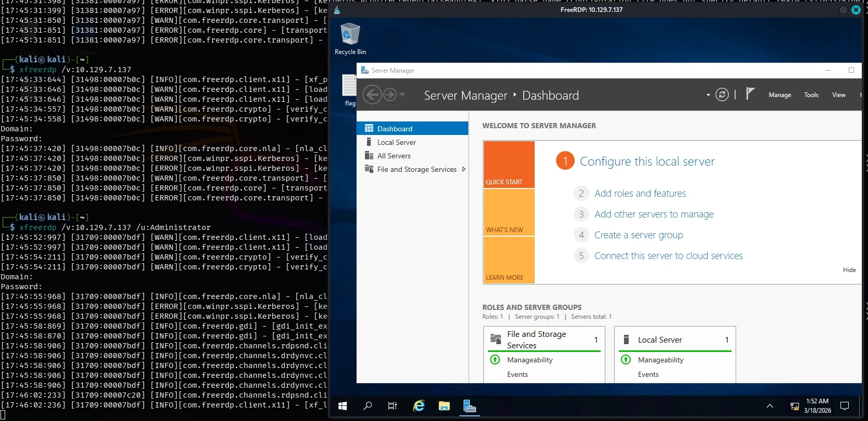Open the navigation history dropdown arrow
This screenshot has height=421, width=868.
tap(402, 95)
